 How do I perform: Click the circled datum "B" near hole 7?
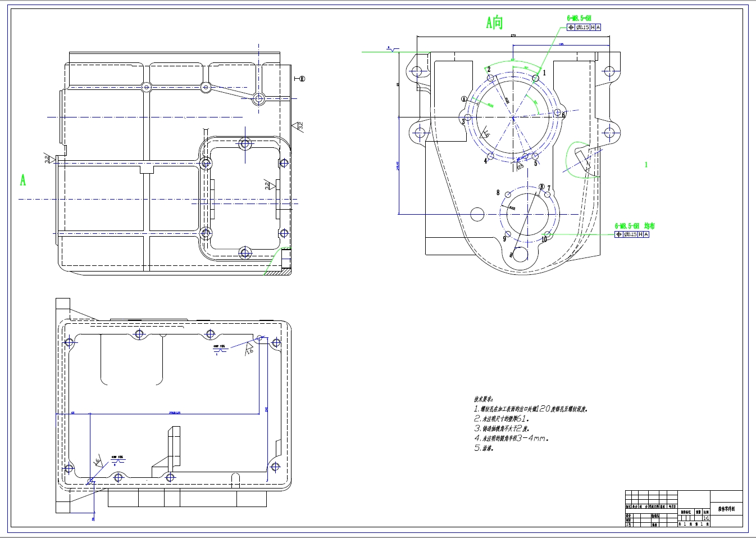pyautogui.click(x=541, y=187)
